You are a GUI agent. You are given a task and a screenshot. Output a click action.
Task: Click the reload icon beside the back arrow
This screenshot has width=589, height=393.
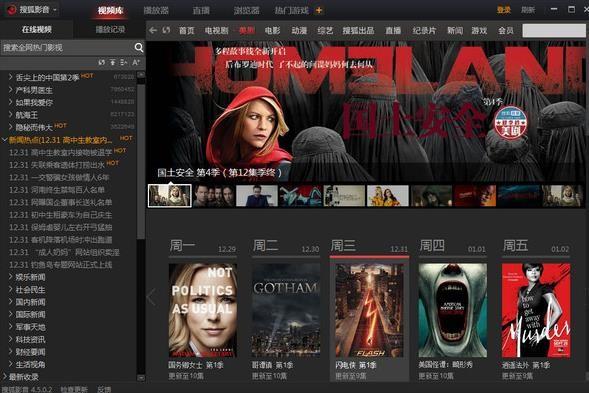[166, 30]
